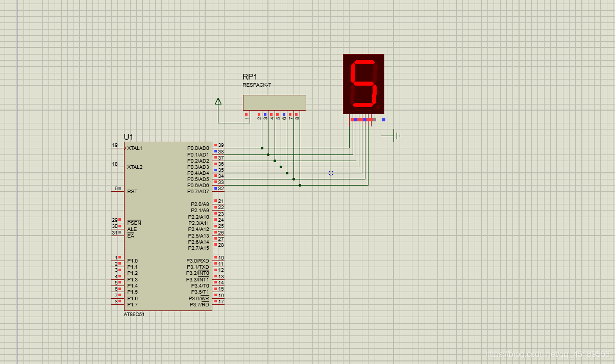Click pin number 19 beside XTAL1
This screenshot has width=615, height=364.
point(115,145)
